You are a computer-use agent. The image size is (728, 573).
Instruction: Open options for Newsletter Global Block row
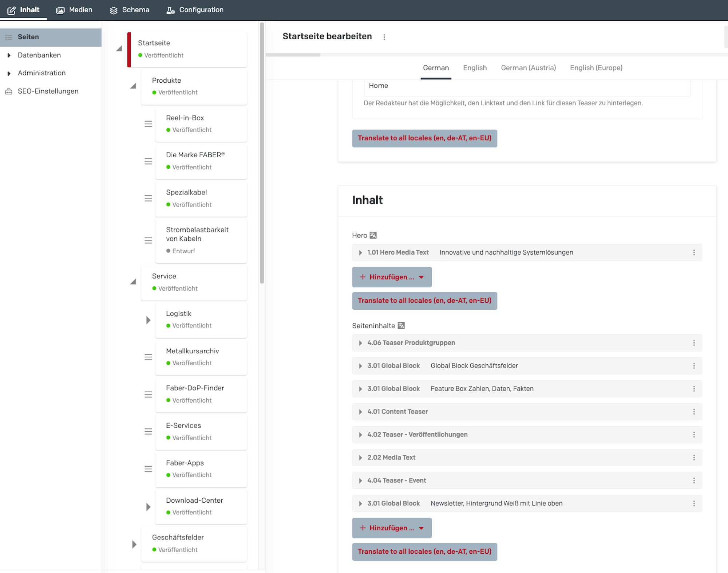pos(694,503)
